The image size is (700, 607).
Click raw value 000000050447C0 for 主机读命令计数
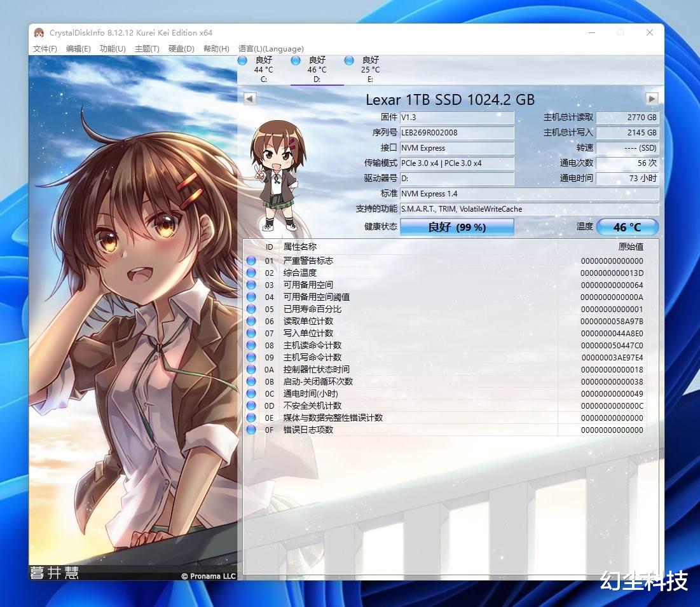612,345
